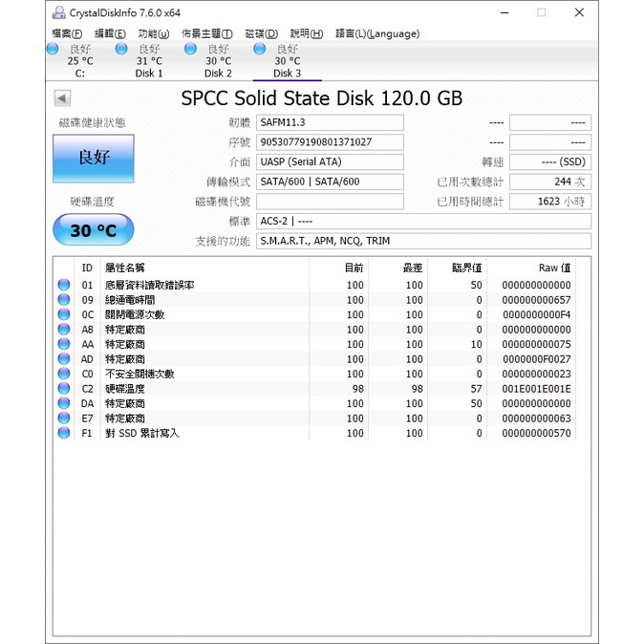644x644 pixels.
Task: Click the blue status orb for C: drive
Action: [54, 49]
